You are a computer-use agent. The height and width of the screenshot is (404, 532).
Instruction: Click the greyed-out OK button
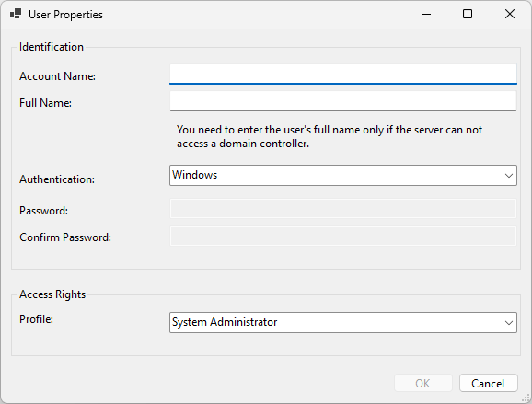click(423, 383)
